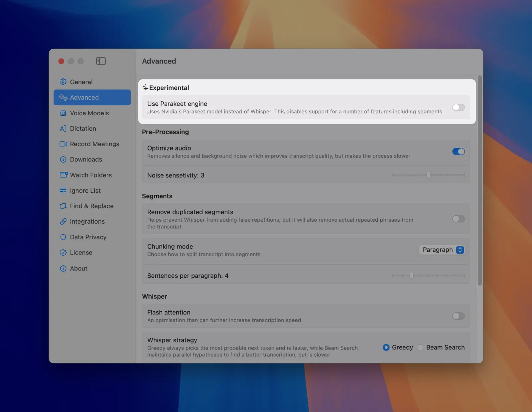Click the vertical scrollbar of Advanced pane
The width and height of the screenshot is (532, 412).
point(480,180)
